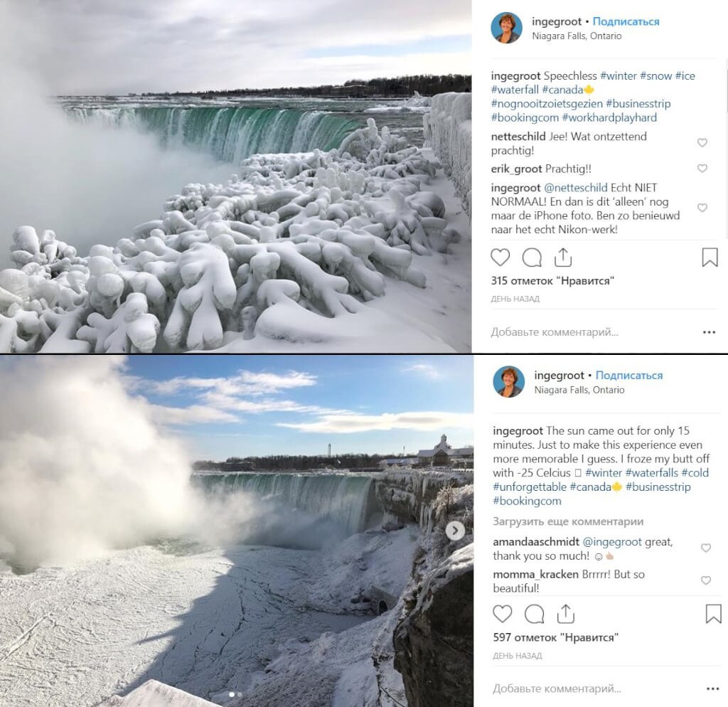Save the bottom post with bookmark icon

(x=713, y=614)
